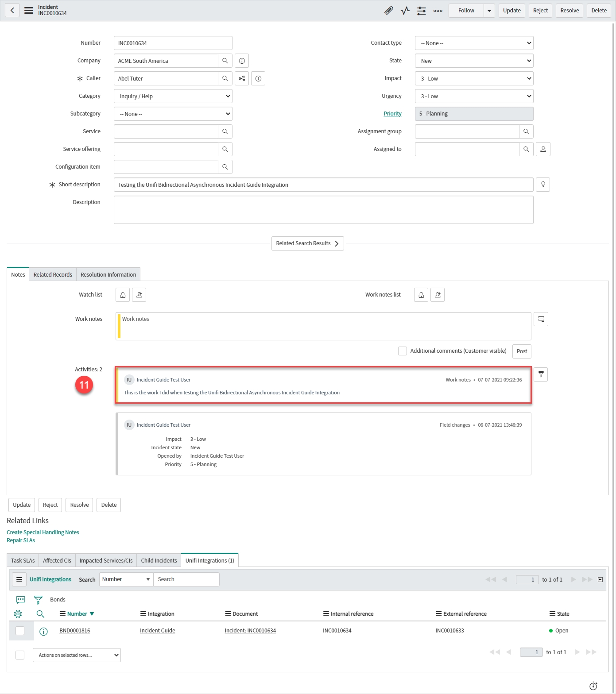Select the BND0001816 row checkbox
This screenshot has width=616, height=694.
point(20,631)
